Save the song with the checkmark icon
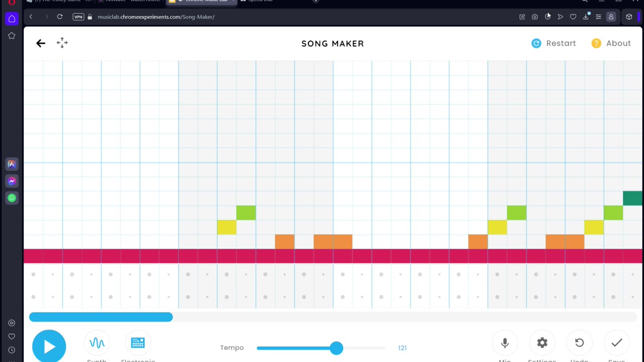Image resolution: width=644 pixels, height=362 pixels. pos(616,343)
